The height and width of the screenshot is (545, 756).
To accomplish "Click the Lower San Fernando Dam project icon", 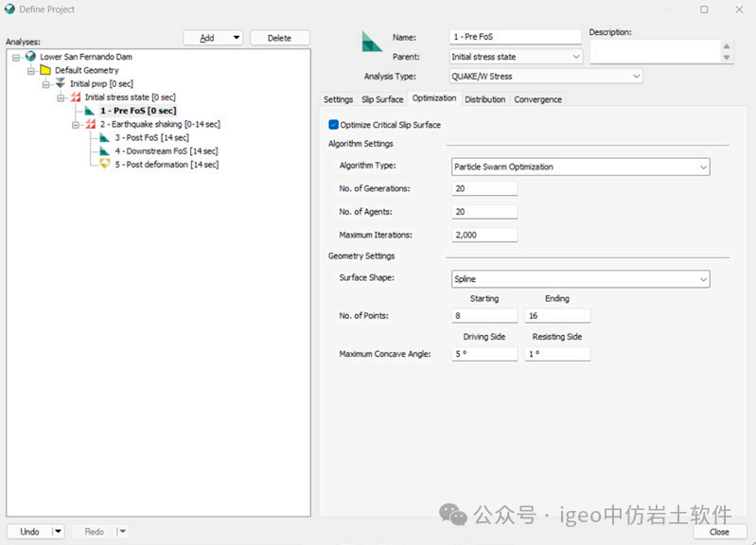I will 30,57.
